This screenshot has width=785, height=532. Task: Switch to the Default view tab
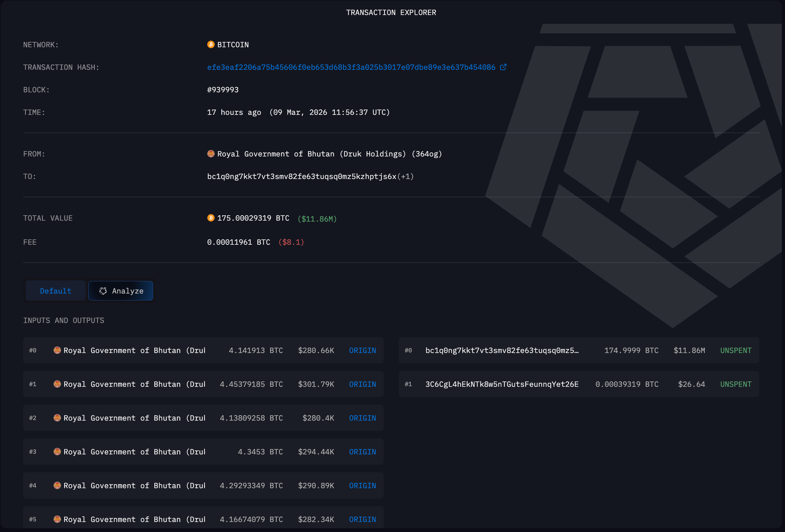click(x=55, y=291)
